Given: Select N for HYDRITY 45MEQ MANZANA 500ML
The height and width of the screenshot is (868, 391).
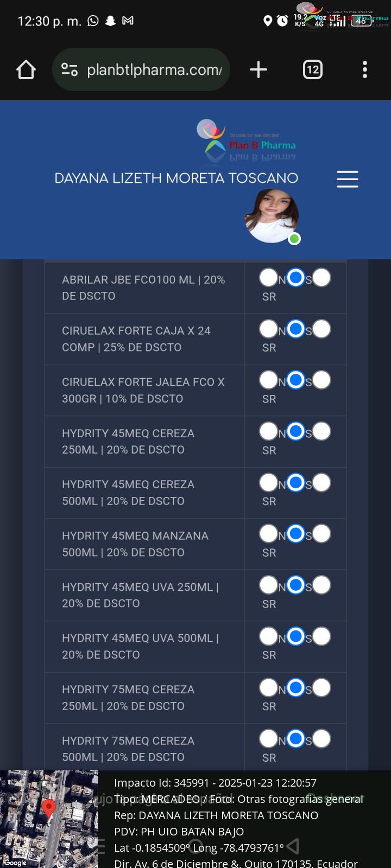Looking at the screenshot, I should point(268,534).
